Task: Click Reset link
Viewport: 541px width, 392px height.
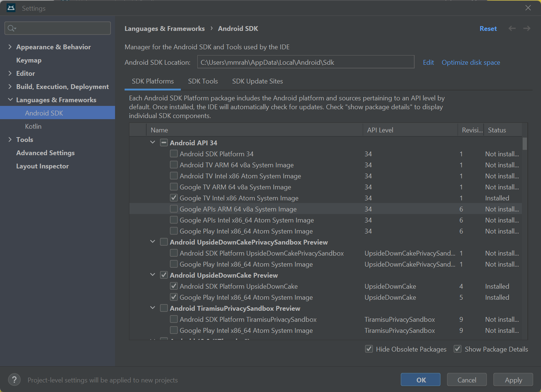Action: pos(488,29)
